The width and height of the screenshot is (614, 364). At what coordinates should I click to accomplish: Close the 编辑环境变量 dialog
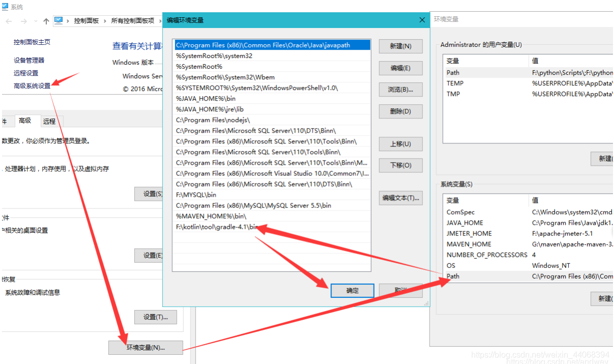point(421,20)
